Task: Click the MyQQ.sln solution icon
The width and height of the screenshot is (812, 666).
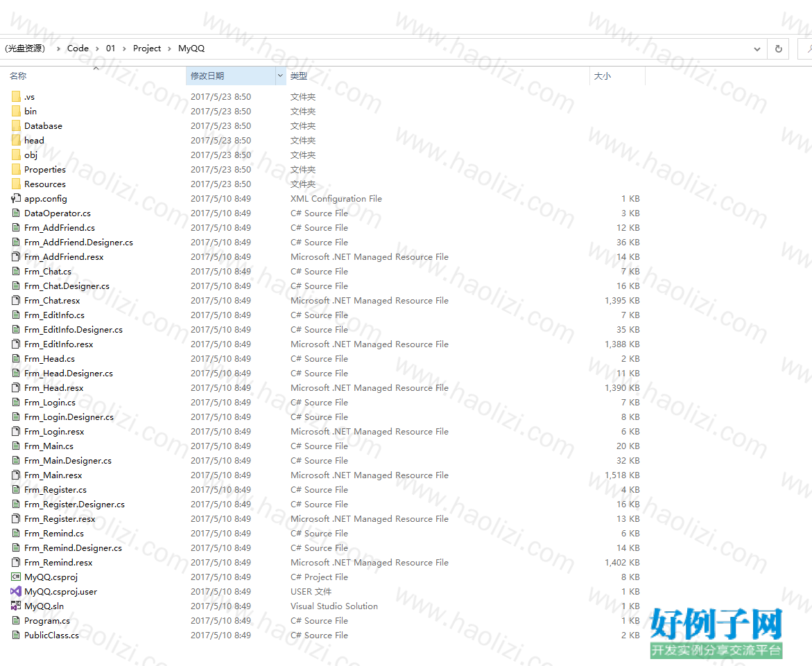Action: click(x=16, y=606)
